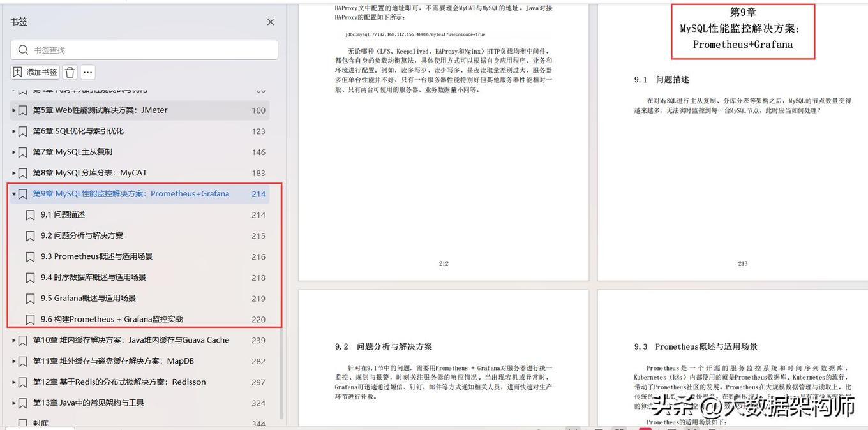The width and height of the screenshot is (868, 430).
Task: Go to bookmark 9.4 时序数据库概述与适用场景
Action: tap(93, 278)
